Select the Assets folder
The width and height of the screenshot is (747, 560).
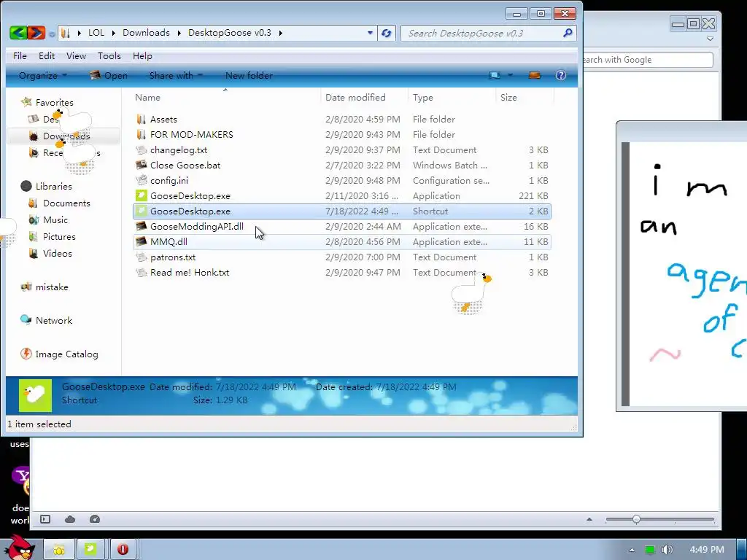tap(342, 119)
